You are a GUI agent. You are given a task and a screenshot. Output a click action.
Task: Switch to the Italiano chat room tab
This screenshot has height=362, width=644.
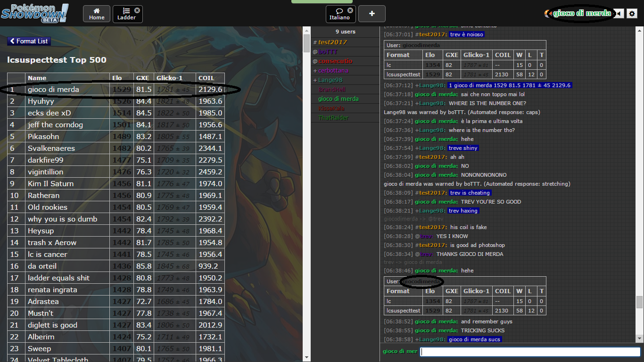pyautogui.click(x=339, y=14)
